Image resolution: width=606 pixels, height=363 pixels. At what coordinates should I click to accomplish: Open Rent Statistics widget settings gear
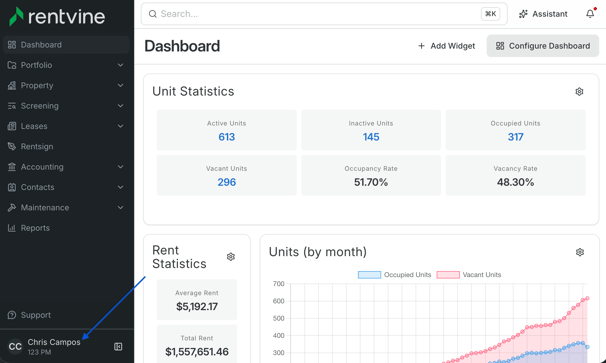pos(231,257)
